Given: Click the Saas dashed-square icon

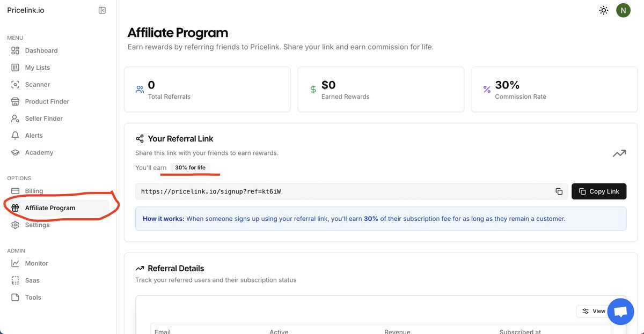Looking at the screenshot, I should [x=15, y=280].
